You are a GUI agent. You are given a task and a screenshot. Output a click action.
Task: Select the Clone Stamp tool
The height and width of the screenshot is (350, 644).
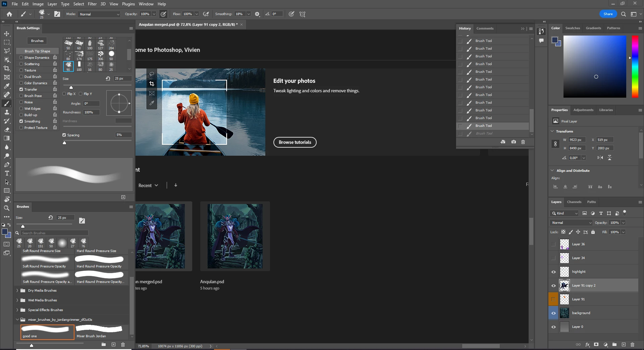pyautogui.click(x=7, y=112)
